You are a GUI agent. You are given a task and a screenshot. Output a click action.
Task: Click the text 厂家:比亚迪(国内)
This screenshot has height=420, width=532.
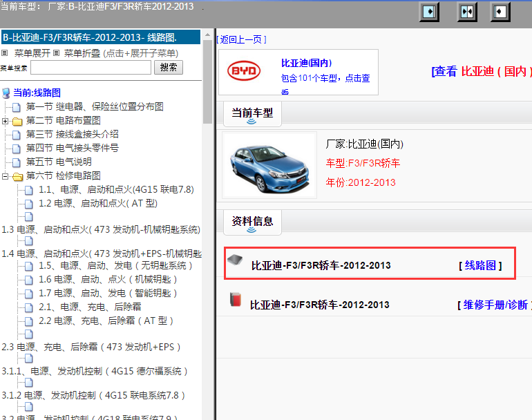(364, 144)
